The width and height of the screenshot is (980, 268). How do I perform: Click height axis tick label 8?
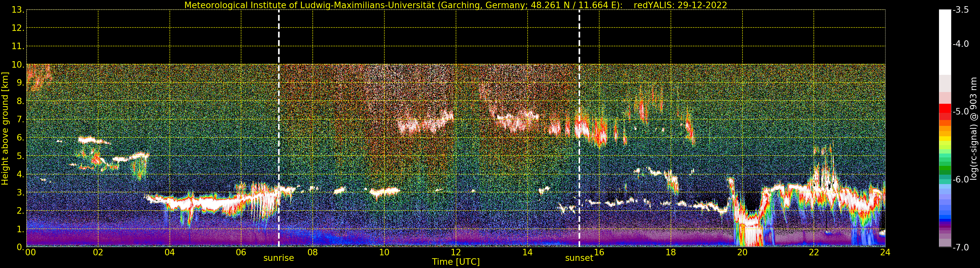(x=20, y=101)
